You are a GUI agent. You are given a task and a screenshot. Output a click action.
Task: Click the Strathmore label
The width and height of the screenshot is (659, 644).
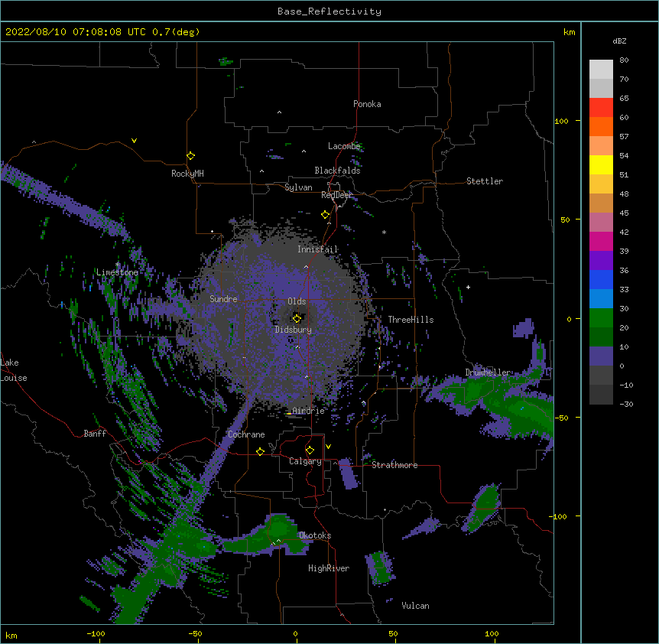[x=394, y=465]
